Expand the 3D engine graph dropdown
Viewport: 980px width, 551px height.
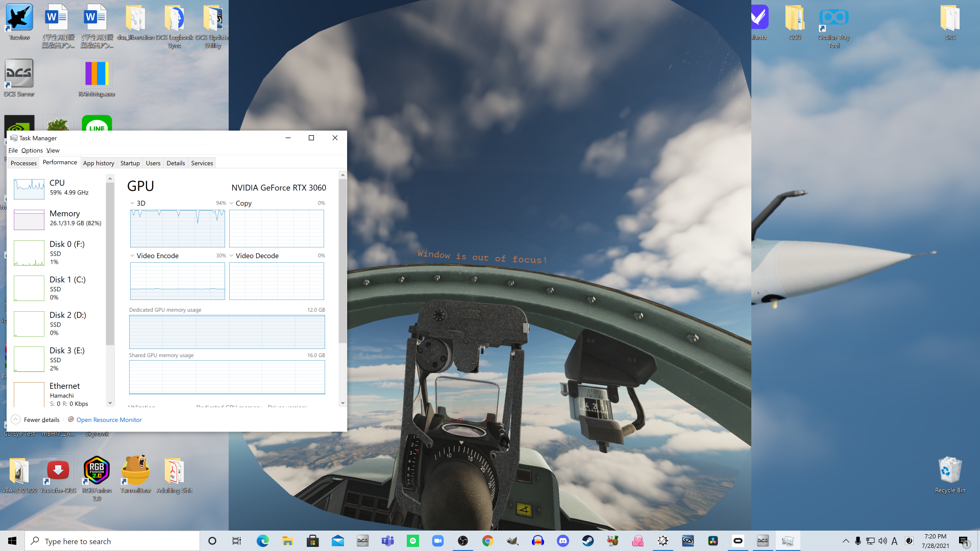[x=132, y=203]
